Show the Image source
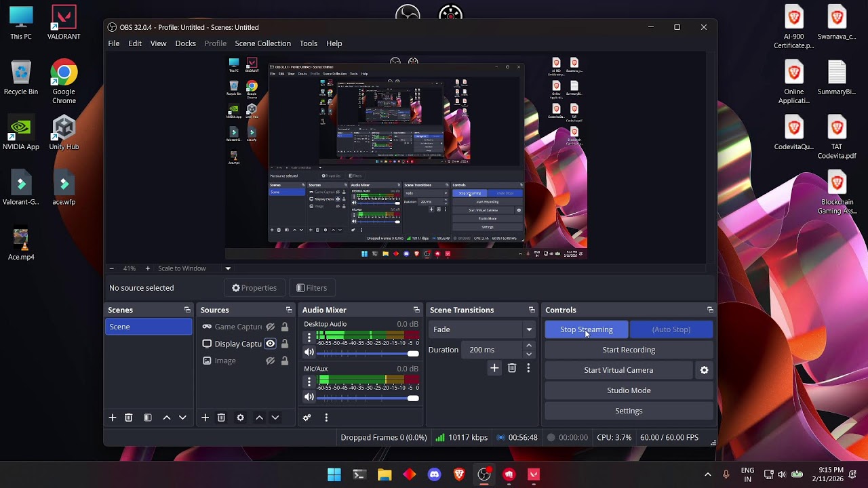 (x=270, y=361)
